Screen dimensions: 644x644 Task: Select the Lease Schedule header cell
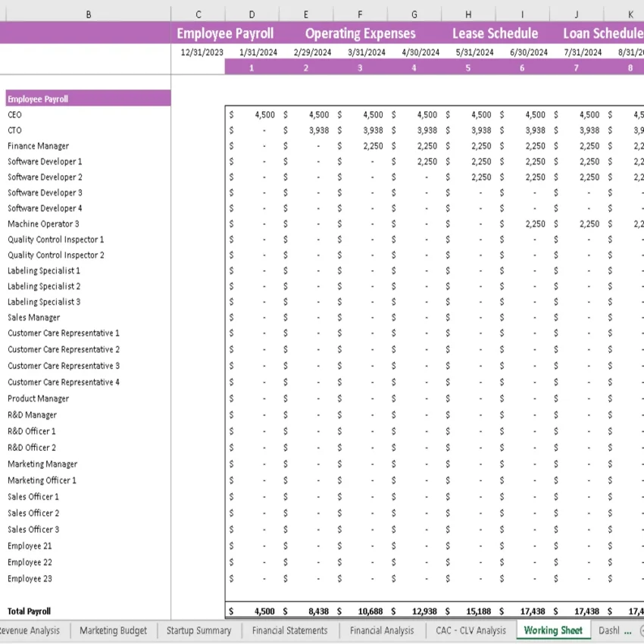coord(495,33)
